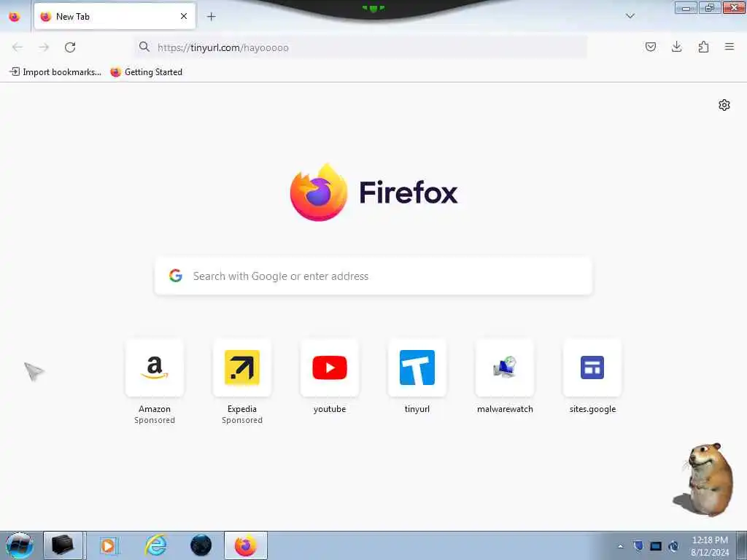
Task: Show hidden system tray icons
Action: [x=620, y=546]
